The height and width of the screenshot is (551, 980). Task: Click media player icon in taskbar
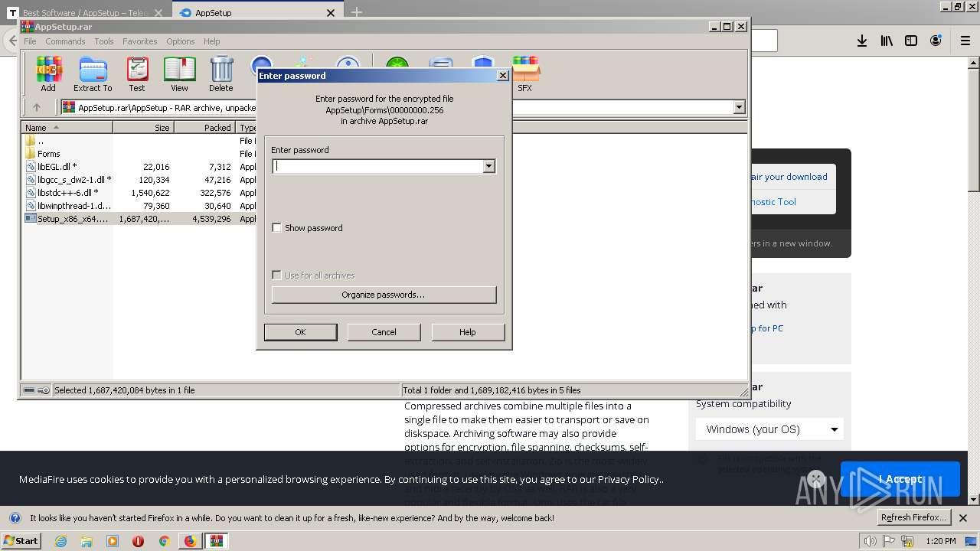(x=113, y=541)
